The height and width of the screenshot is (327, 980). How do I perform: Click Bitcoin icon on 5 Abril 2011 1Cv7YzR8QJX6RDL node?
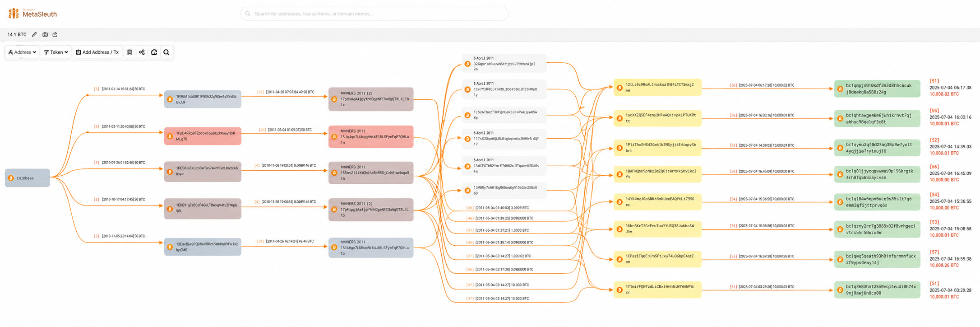coord(467,89)
